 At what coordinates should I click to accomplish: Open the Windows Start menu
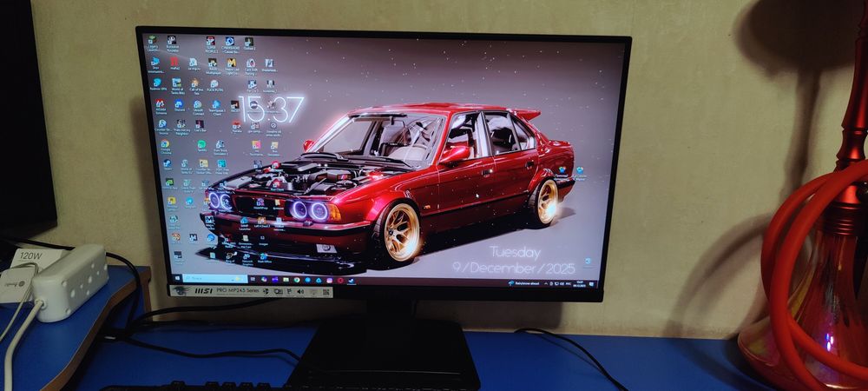(177, 278)
